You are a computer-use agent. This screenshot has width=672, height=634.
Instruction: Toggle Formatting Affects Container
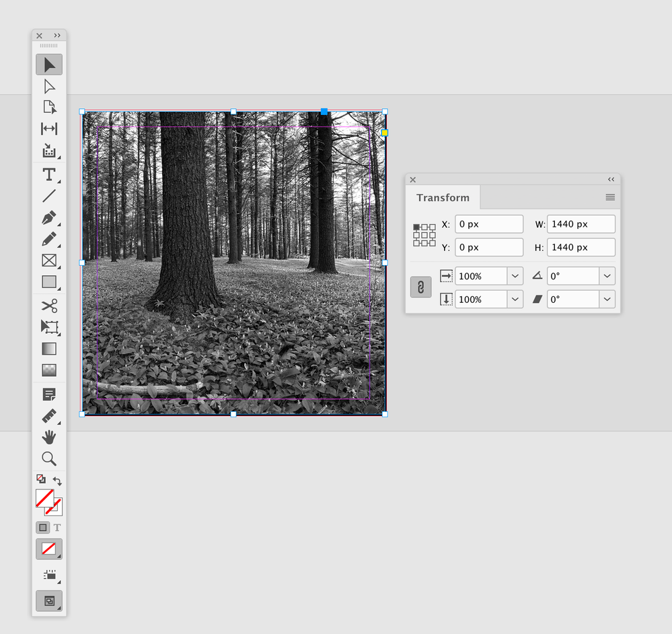pyautogui.click(x=43, y=528)
